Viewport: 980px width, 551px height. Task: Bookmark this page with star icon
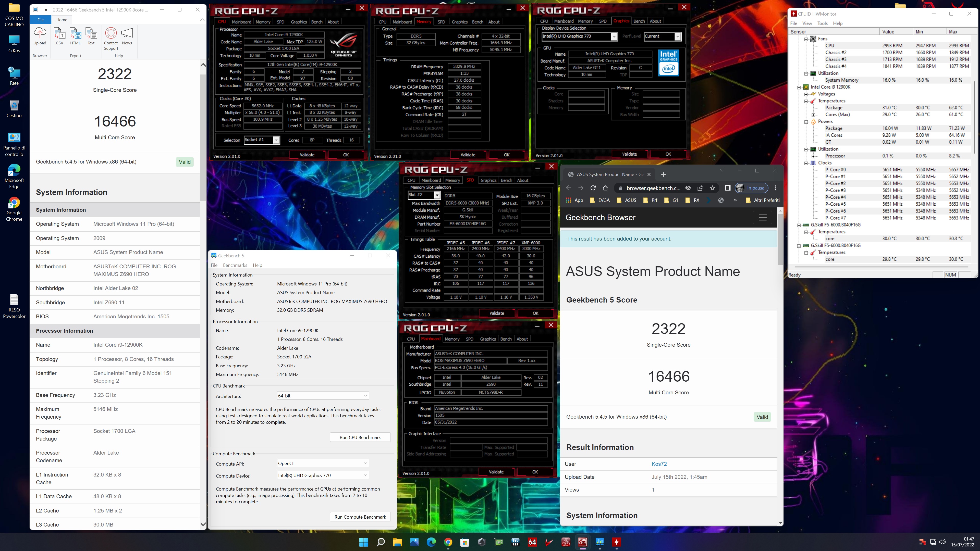click(x=713, y=188)
